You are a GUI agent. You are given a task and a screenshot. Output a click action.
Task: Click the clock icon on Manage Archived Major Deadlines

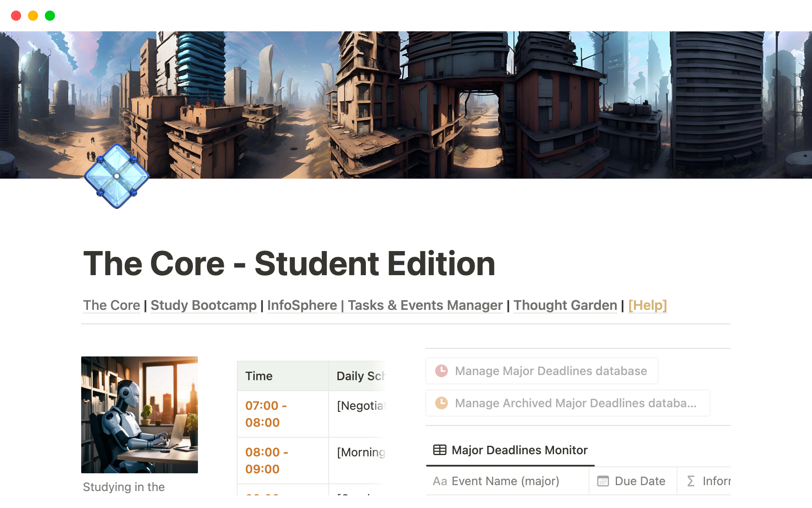442,403
